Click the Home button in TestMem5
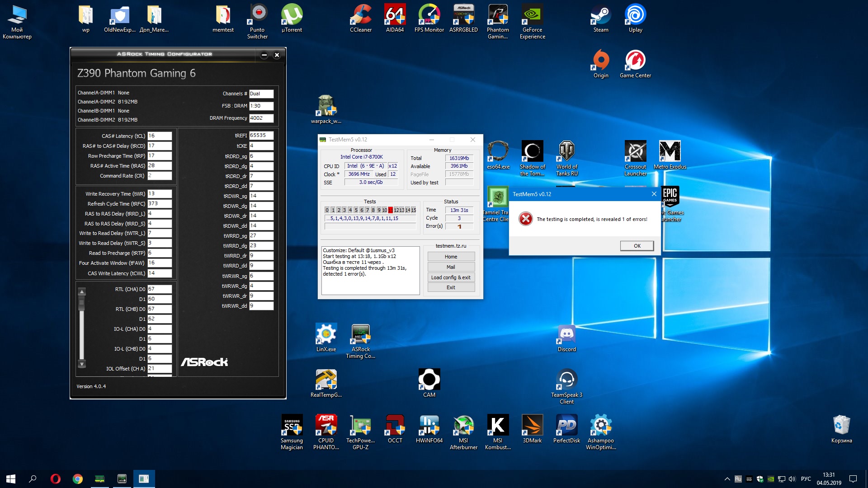Screen dimensions: 868x488 pos(451,257)
